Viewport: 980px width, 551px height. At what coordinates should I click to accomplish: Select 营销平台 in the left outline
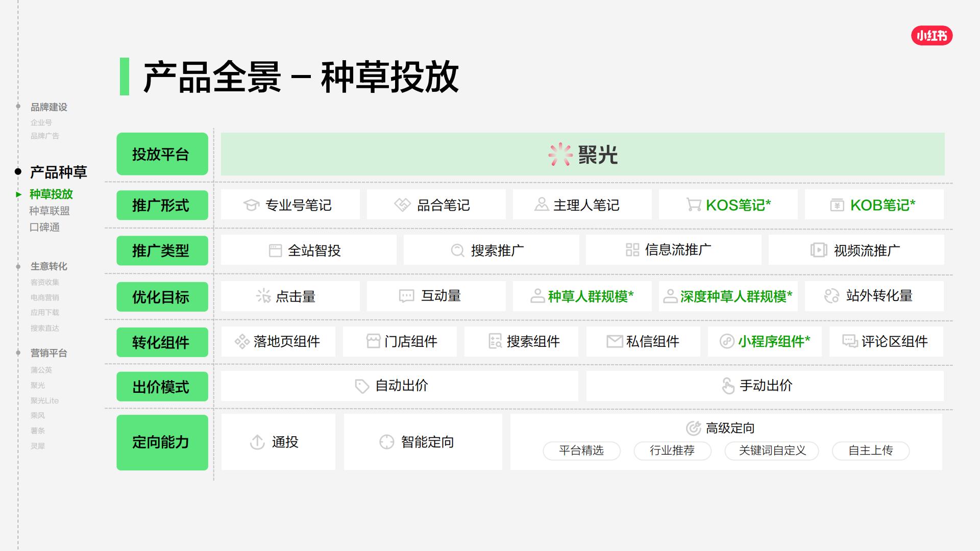tap(49, 353)
